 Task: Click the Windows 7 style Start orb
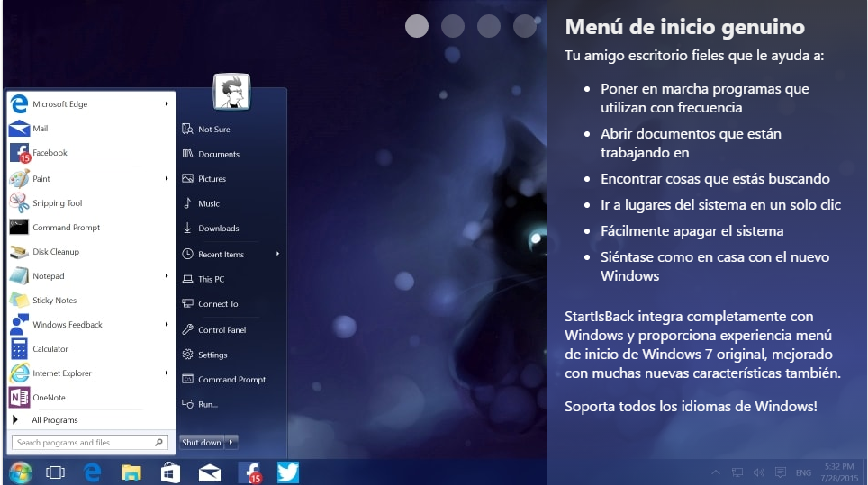(x=21, y=472)
